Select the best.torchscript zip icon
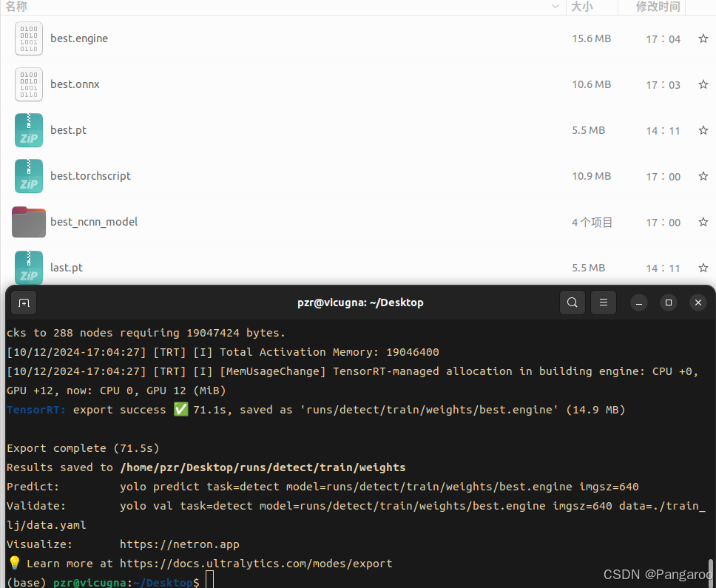Screen dimensions: 716x588 [x=29, y=176]
